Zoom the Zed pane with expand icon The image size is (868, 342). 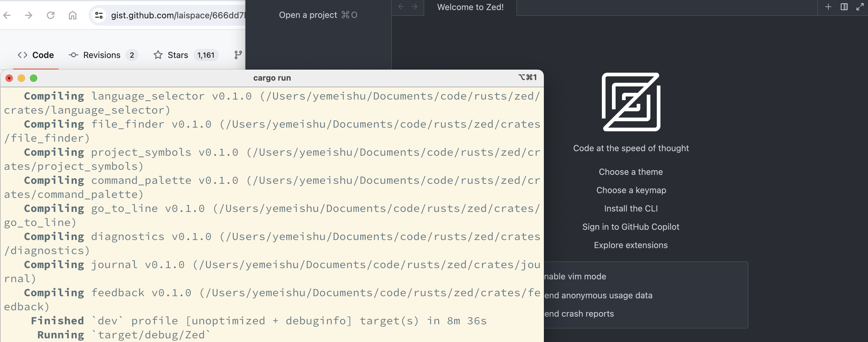860,7
